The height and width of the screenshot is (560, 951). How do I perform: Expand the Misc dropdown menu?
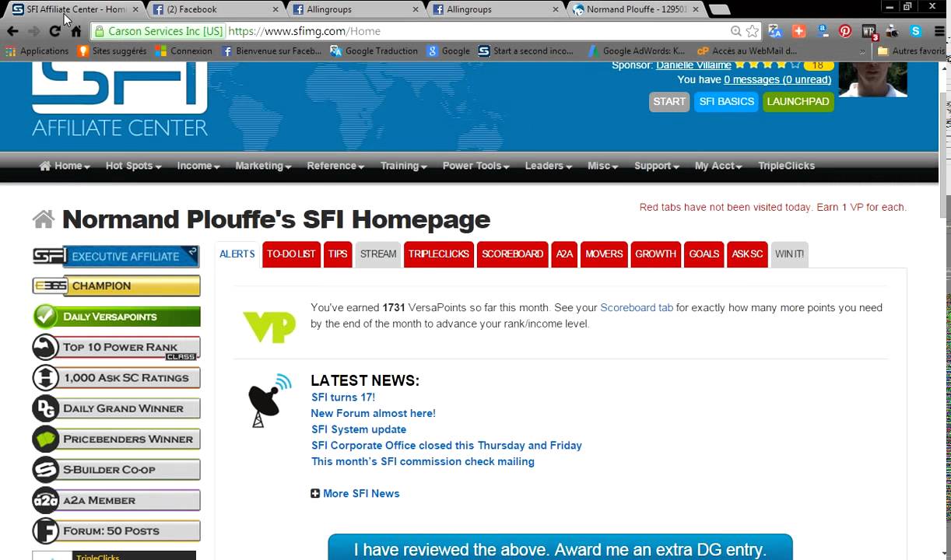[x=602, y=166]
